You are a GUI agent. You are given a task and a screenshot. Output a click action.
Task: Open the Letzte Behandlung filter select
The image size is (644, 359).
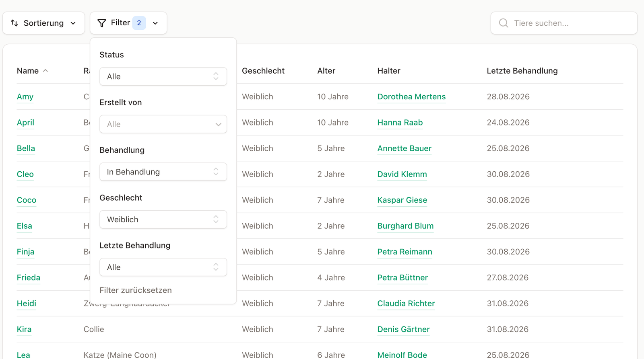(163, 267)
